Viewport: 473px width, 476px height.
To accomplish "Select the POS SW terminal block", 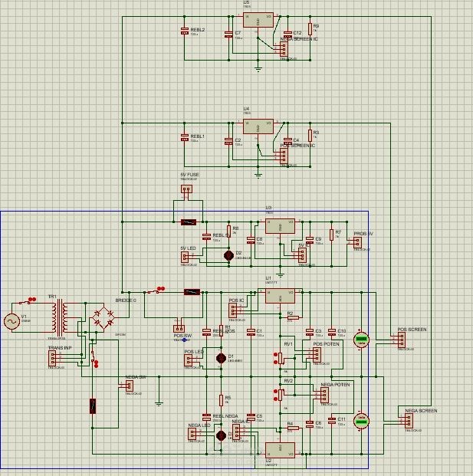I will coord(179,329).
